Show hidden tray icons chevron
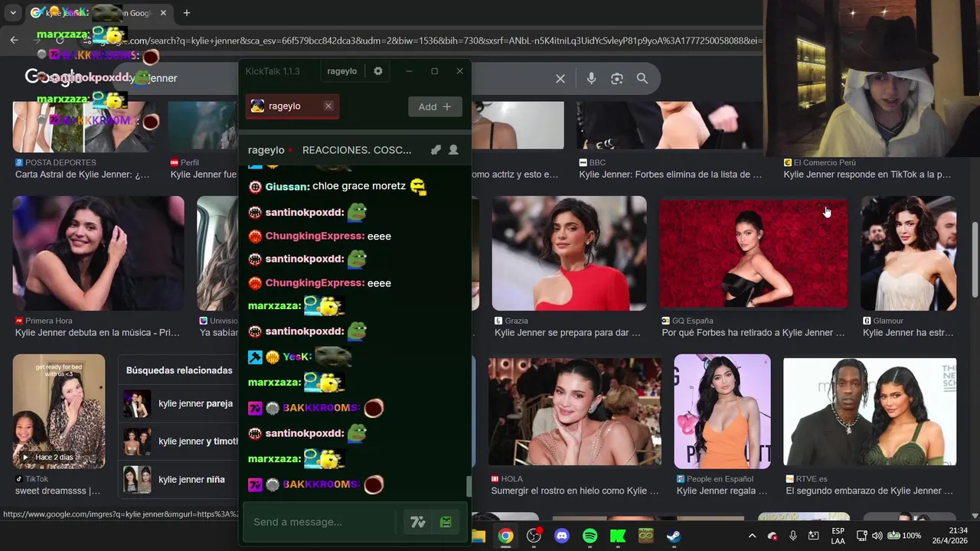This screenshot has height=551, width=980. pos(752,536)
